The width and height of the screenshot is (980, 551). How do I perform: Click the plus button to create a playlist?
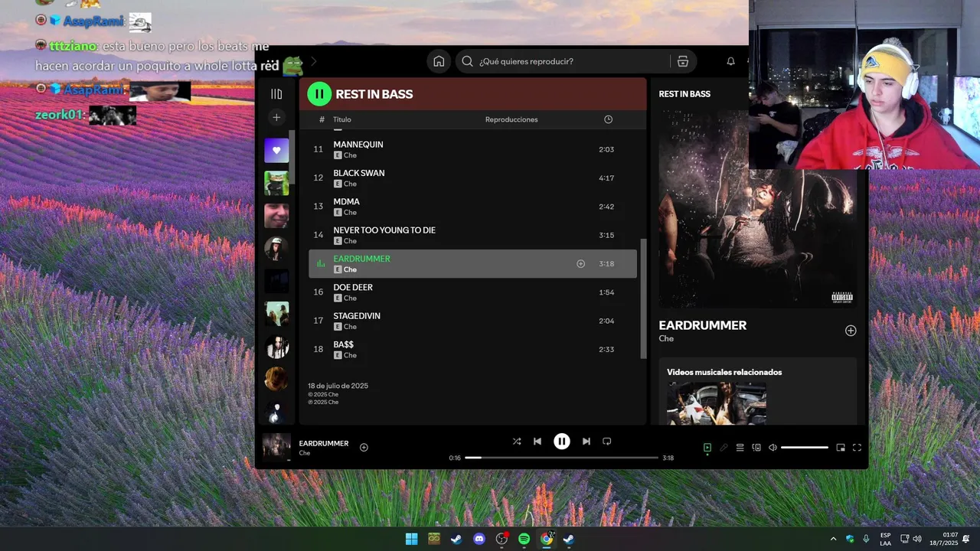coord(276,117)
